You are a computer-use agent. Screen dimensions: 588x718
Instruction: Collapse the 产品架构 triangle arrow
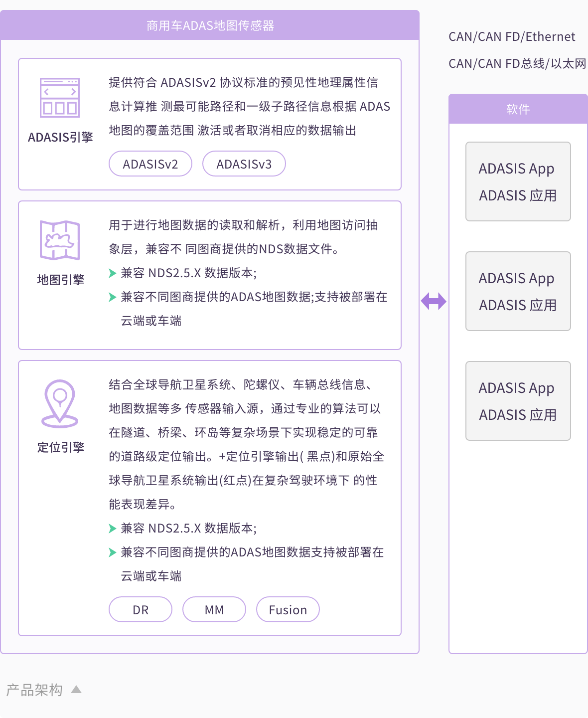pos(76,690)
